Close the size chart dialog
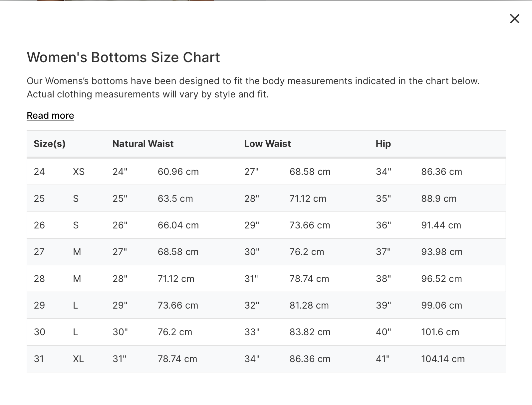 click(514, 19)
